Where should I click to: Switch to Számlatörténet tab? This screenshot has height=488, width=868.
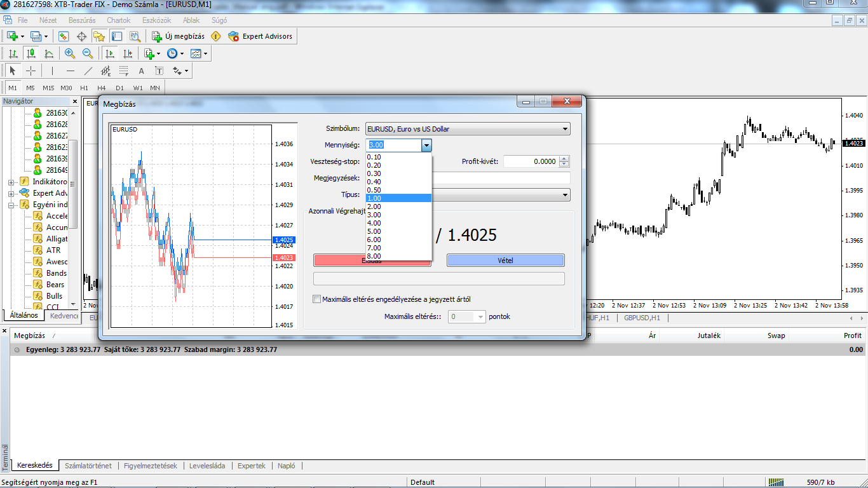[x=88, y=466]
